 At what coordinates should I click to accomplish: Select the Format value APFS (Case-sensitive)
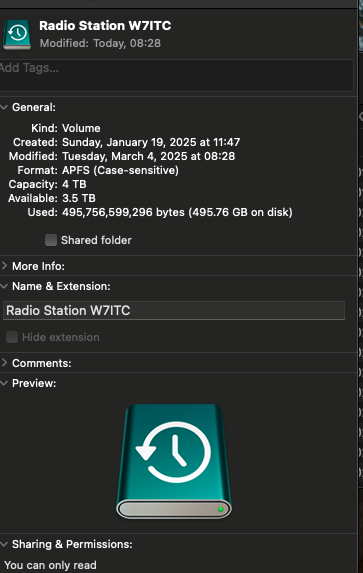click(120, 170)
